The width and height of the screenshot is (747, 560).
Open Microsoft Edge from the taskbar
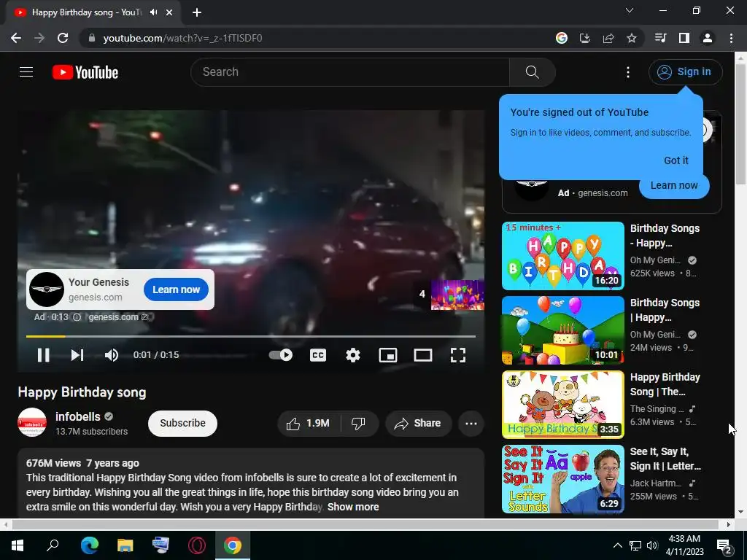(89, 545)
